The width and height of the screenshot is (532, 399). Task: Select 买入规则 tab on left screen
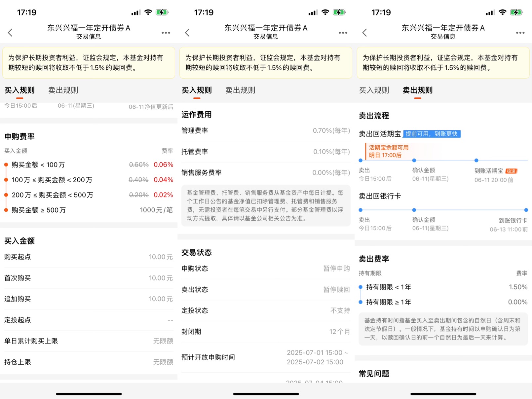coord(19,90)
